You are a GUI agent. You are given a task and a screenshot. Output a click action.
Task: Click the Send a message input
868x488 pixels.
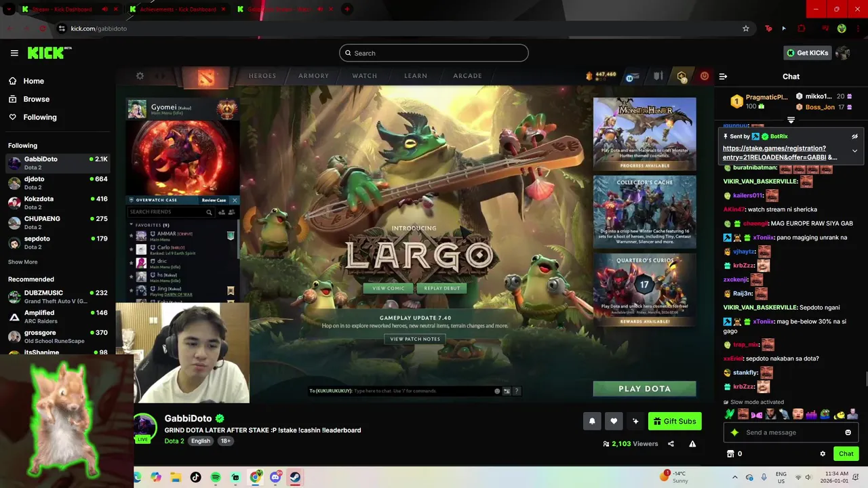point(791,432)
